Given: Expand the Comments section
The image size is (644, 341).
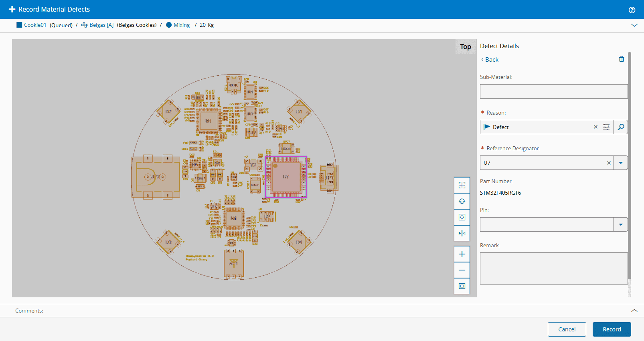Looking at the screenshot, I should 634,311.
